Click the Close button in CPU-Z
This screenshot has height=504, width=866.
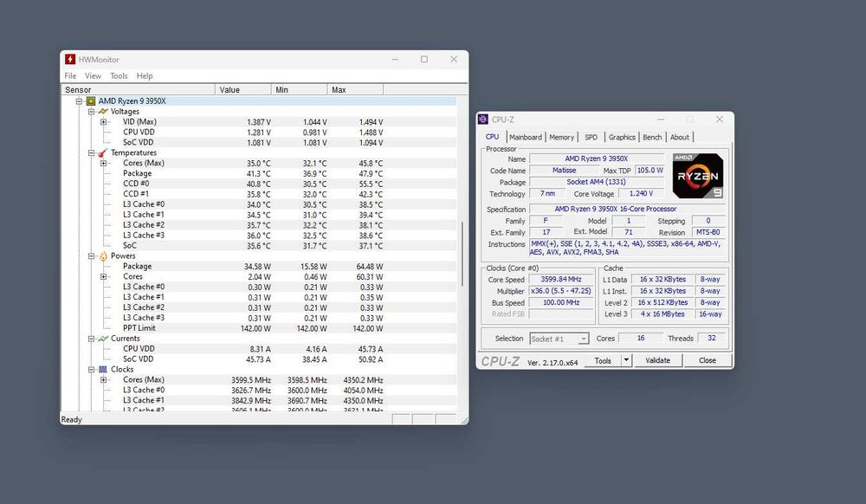pos(708,360)
